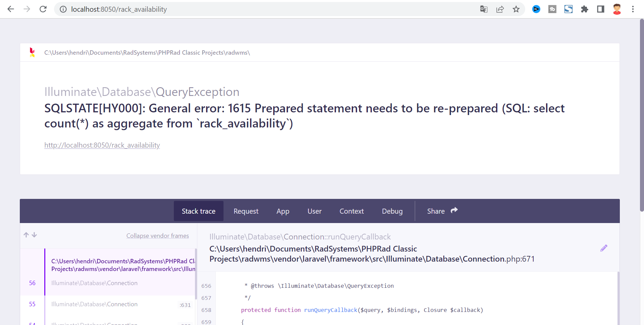Bookmark page with star icon
Screen dimensions: 644x325
click(x=516, y=9)
